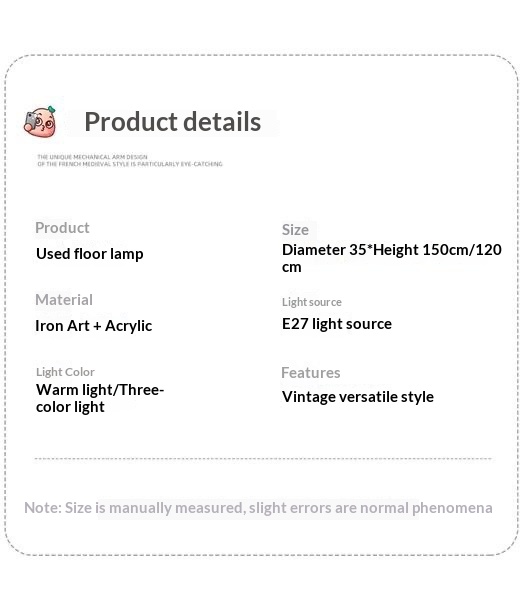This screenshot has height=593, width=525.
Task: Click the Product label
Action: [x=62, y=228]
